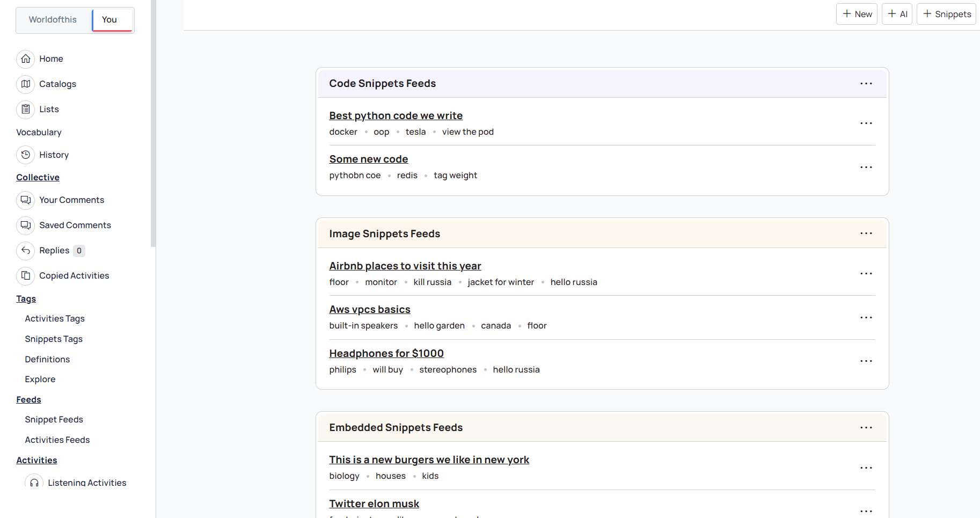Open the Replies arrow icon

pos(25,251)
